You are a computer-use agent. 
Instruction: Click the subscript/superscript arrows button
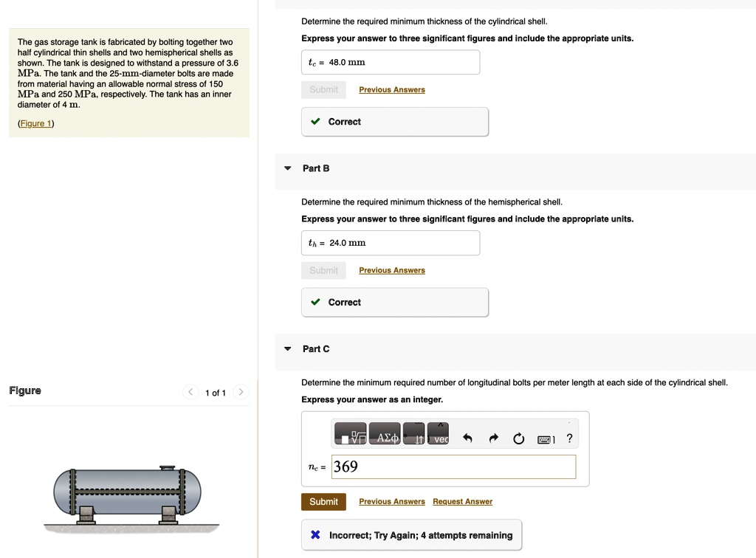pos(414,434)
